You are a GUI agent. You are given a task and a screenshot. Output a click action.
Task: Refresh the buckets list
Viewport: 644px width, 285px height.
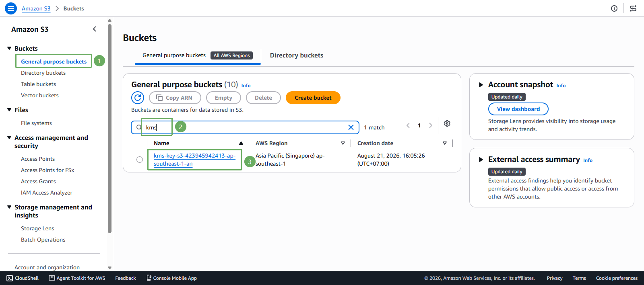pos(138,98)
